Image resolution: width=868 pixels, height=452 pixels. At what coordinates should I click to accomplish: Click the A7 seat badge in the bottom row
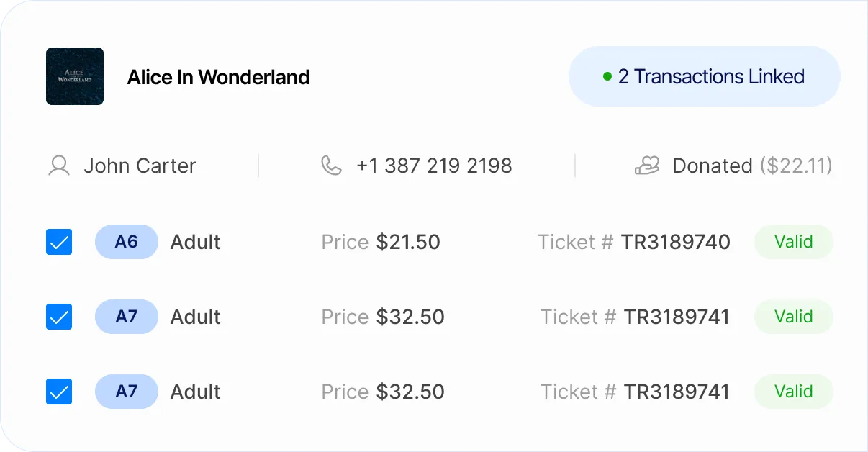pyautogui.click(x=126, y=392)
